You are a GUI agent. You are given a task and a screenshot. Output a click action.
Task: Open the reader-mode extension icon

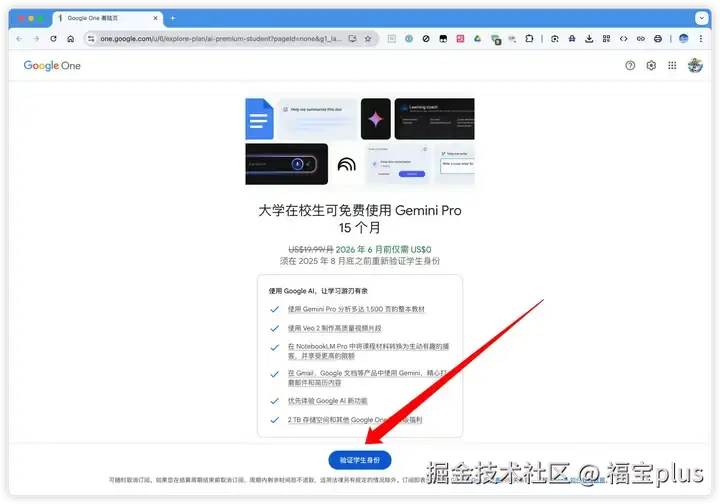click(392, 39)
